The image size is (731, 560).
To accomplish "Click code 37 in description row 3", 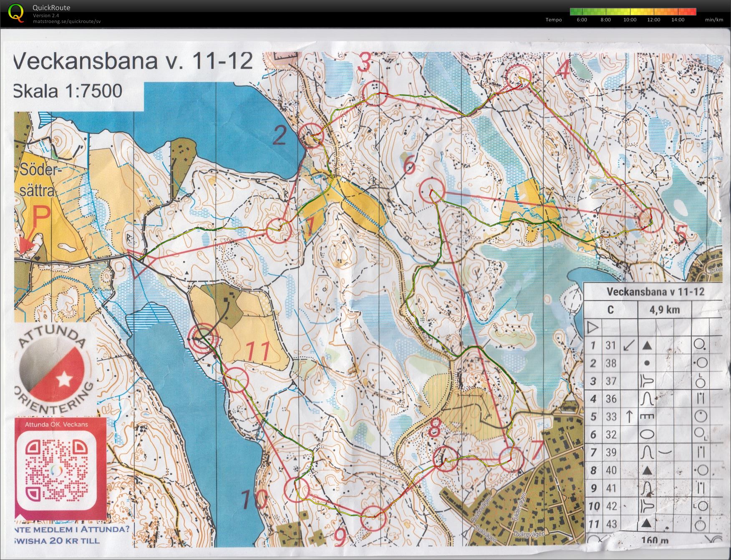I will point(611,381).
